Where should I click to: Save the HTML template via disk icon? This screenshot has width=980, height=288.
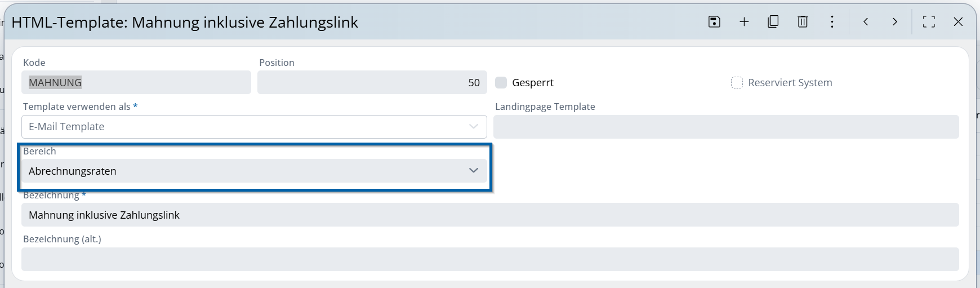coord(714,22)
